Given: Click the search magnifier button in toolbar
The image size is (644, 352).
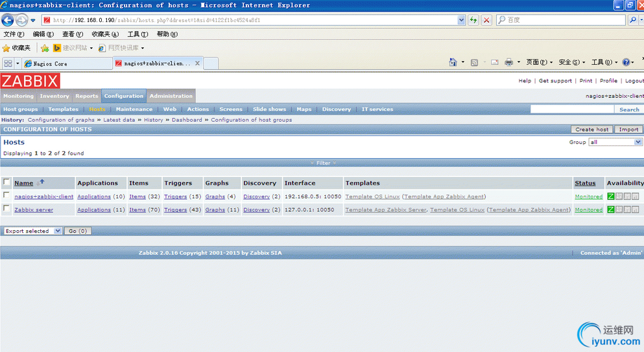Looking at the screenshot, I should [x=633, y=19].
